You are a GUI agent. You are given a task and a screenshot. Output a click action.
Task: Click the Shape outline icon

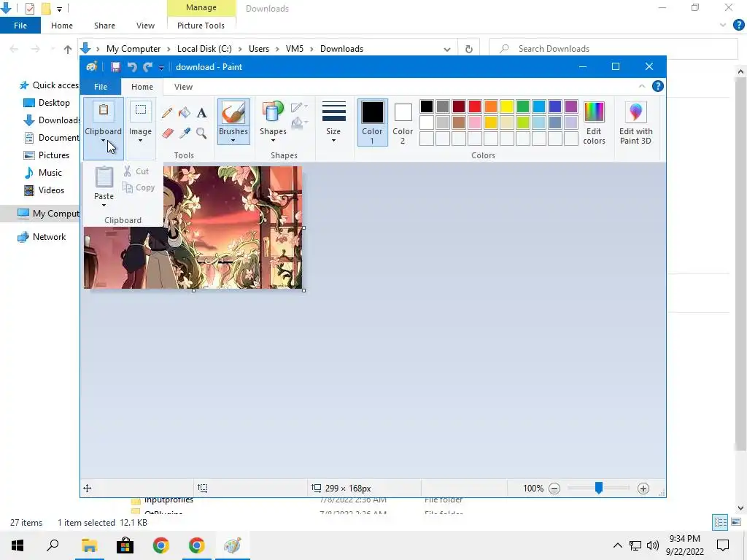point(298,107)
